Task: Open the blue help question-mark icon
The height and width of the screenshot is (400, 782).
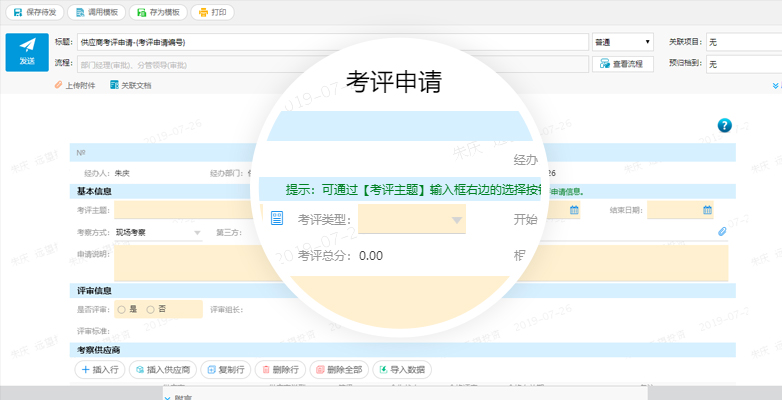Action: [725, 125]
